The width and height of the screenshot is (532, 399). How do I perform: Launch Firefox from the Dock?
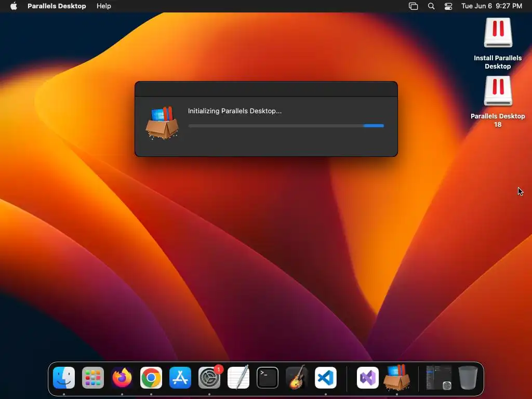[122, 378]
